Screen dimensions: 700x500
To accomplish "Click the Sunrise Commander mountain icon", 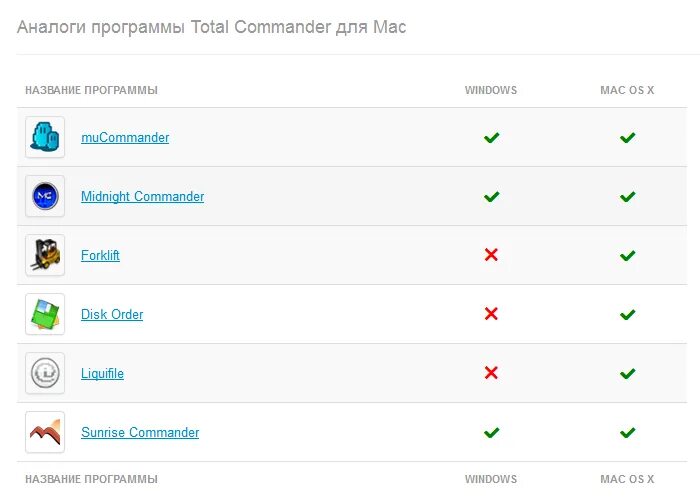I will [x=45, y=432].
